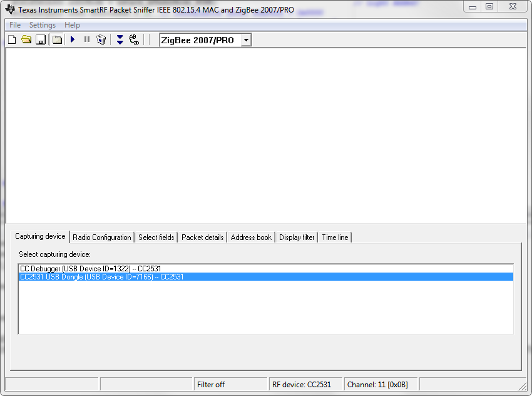The image size is (532, 396).
Task: Open the Help menu
Action: (x=72, y=25)
